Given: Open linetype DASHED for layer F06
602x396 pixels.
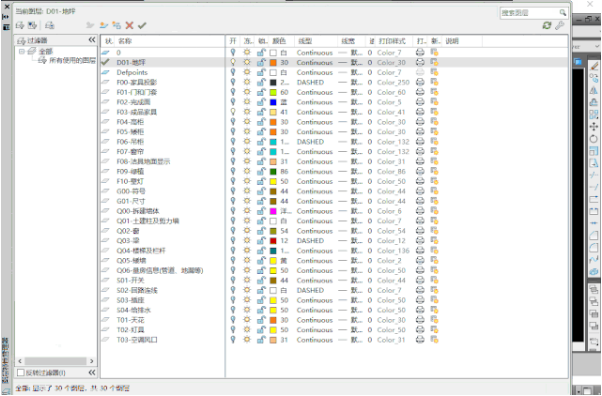Looking at the screenshot, I should tap(310, 142).
